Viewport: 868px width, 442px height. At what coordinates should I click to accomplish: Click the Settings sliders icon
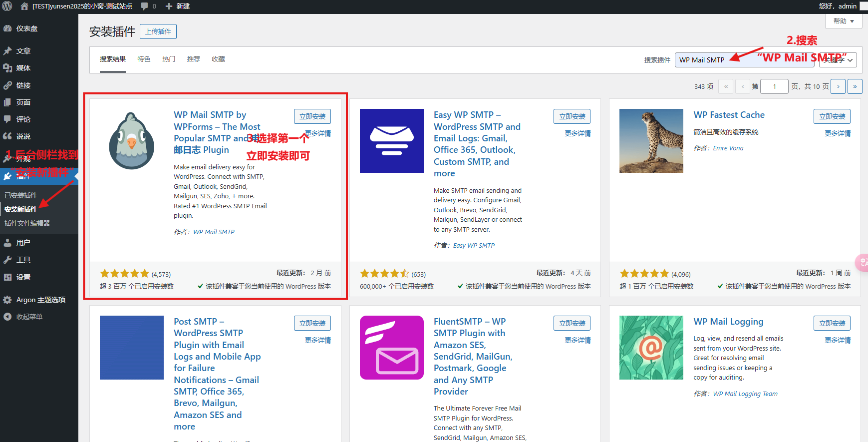click(x=7, y=277)
